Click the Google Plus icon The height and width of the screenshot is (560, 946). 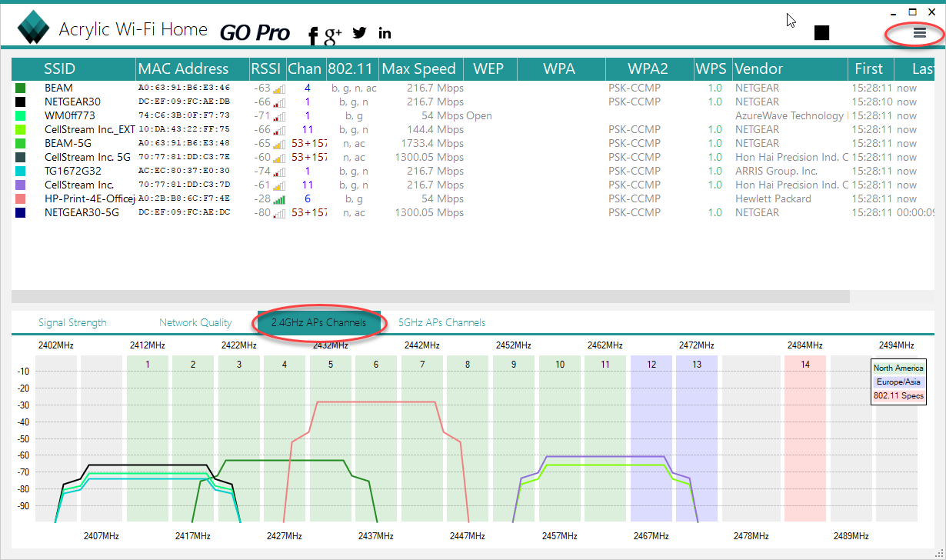333,34
